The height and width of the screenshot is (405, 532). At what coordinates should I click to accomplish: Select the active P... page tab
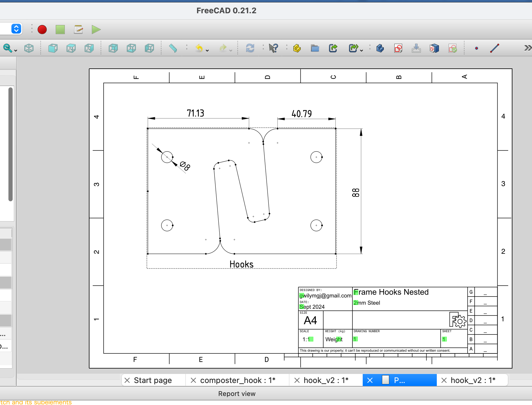pyautogui.click(x=399, y=380)
